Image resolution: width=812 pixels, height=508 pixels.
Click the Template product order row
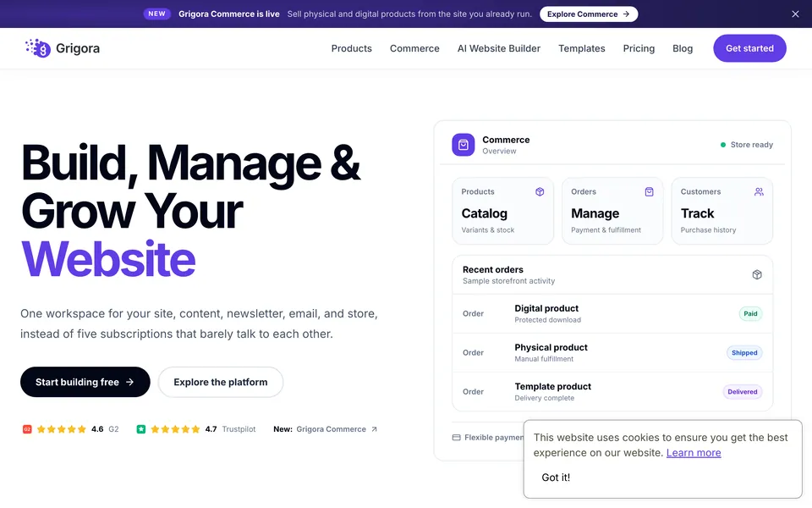tap(612, 391)
